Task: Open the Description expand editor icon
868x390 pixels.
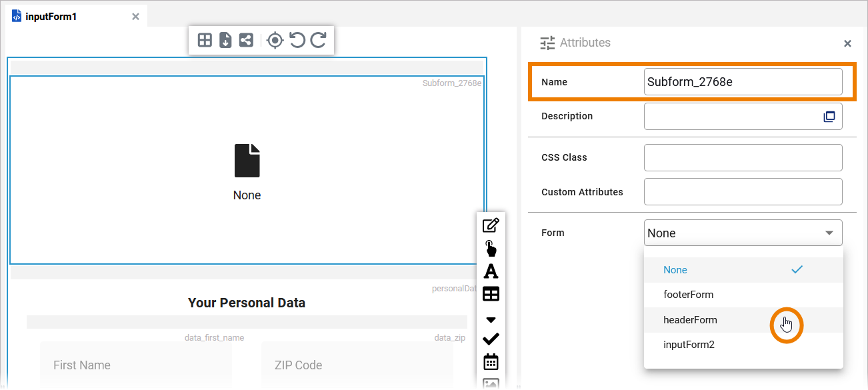Action: (829, 117)
